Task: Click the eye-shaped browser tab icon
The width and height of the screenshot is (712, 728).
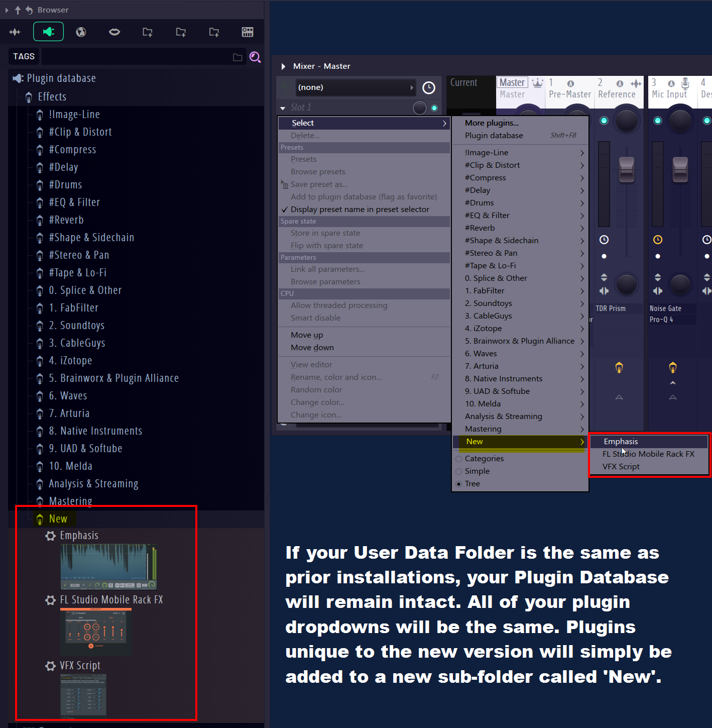Action: tap(114, 32)
